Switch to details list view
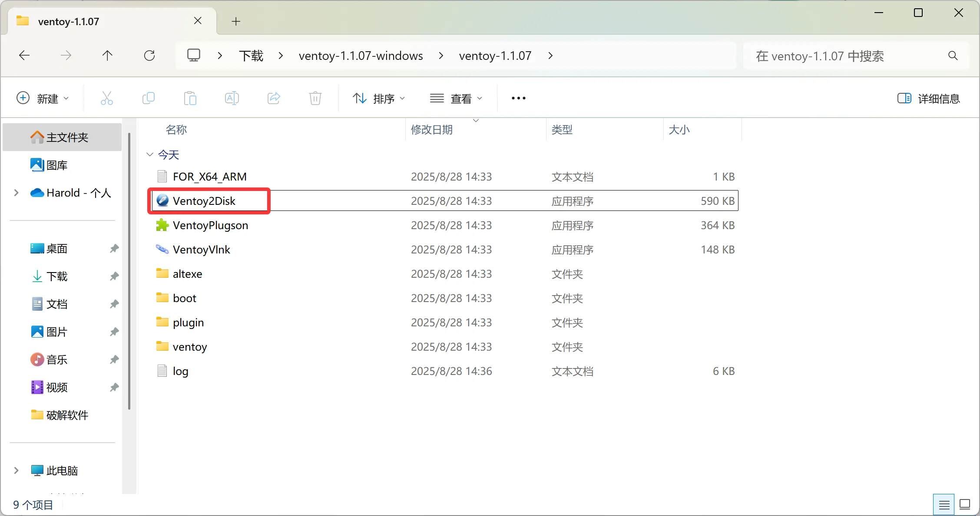 point(944,504)
